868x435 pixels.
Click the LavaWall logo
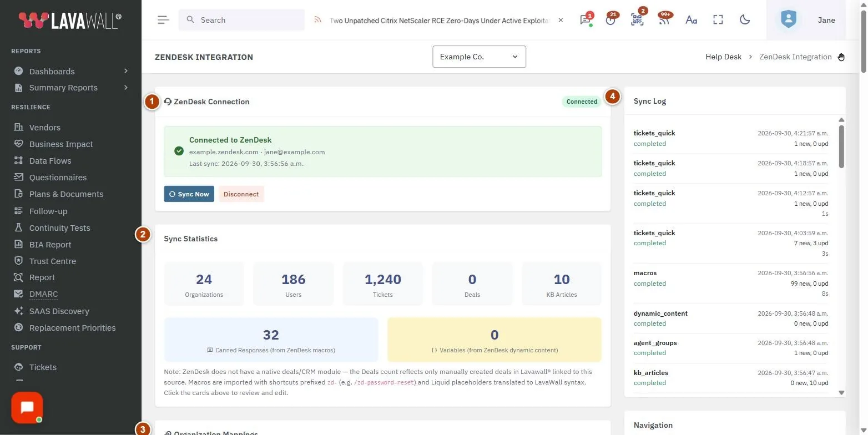pyautogui.click(x=70, y=21)
